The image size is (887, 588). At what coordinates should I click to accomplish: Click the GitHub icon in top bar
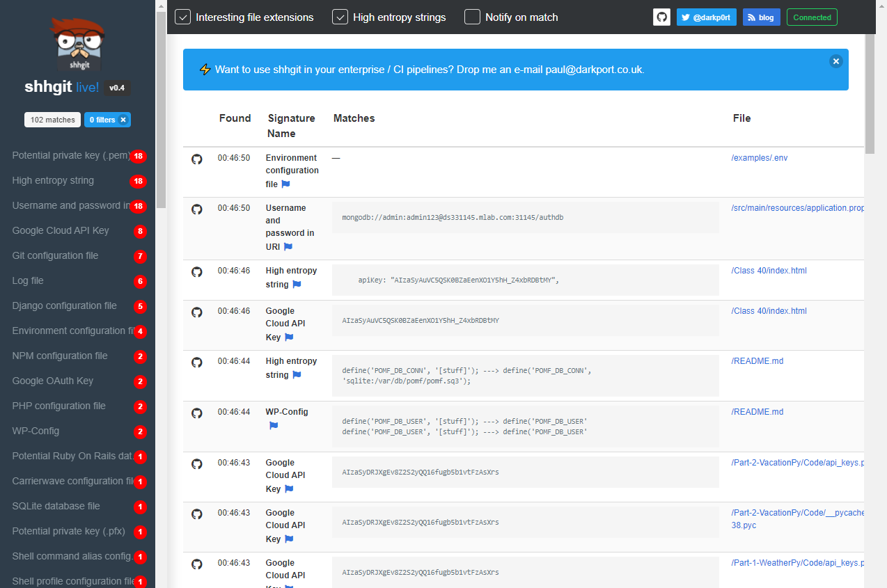(x=661, y=17)
